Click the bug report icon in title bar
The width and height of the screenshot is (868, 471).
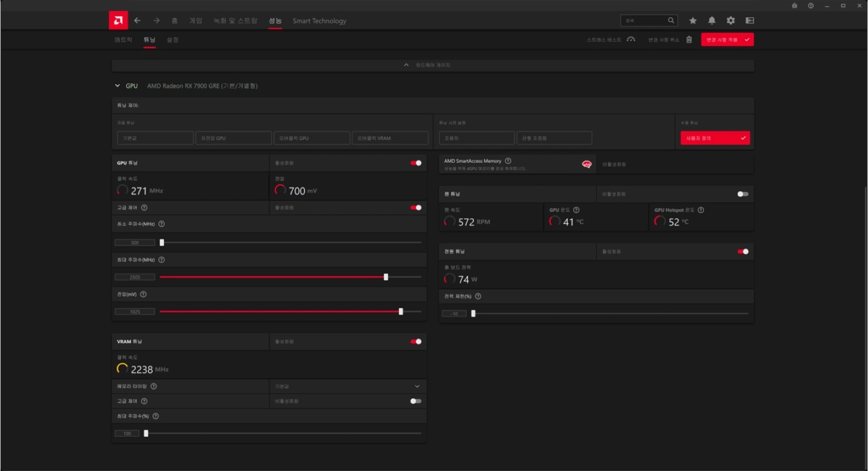794,5
